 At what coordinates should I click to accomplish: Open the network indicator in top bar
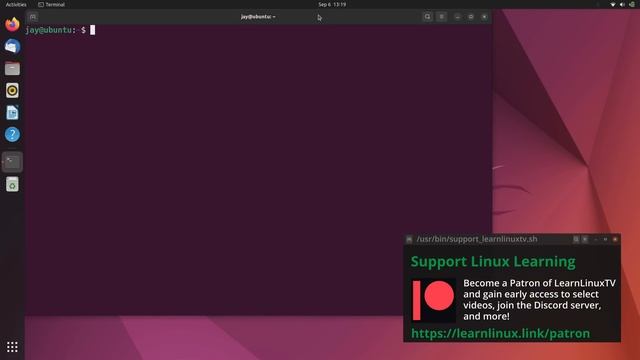tap(613, 4)
